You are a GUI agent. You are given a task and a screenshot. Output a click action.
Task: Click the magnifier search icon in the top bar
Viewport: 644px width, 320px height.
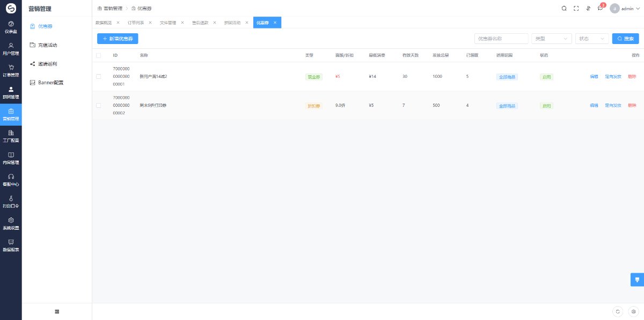tap(563, 8)
